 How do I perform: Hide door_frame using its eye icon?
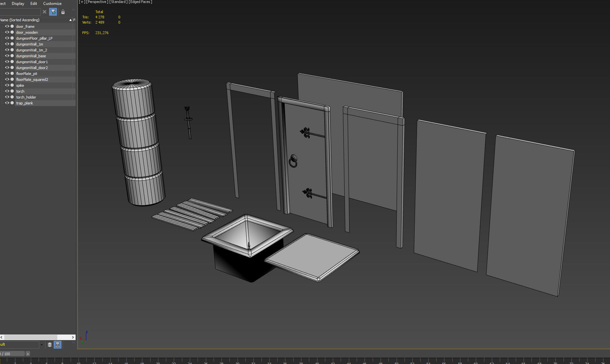[7, 26]
